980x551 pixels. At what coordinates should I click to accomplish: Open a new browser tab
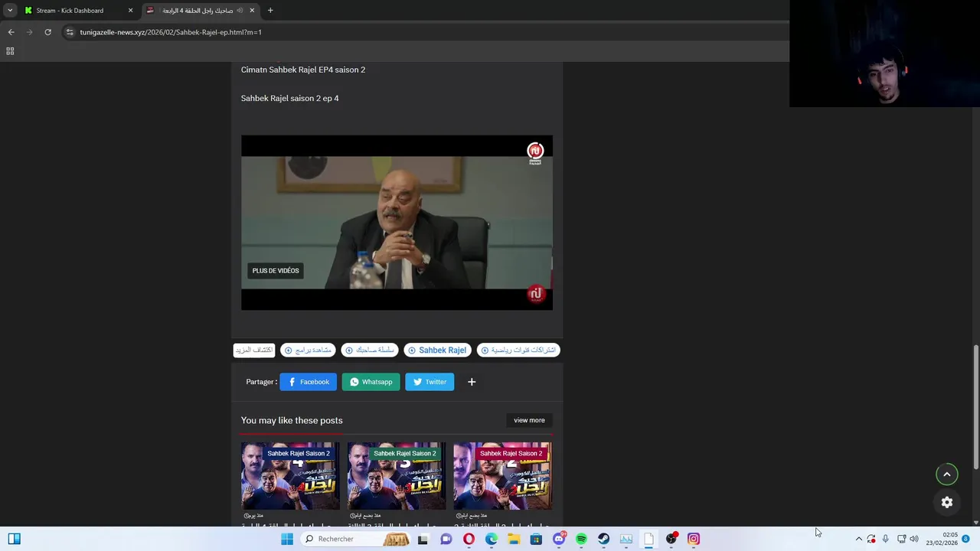(270, 11)
